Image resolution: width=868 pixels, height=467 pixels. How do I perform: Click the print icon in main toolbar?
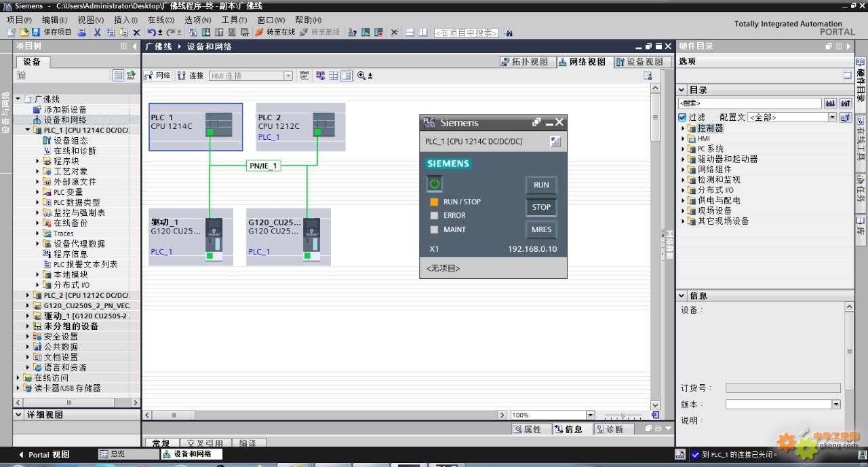point(82,32)
